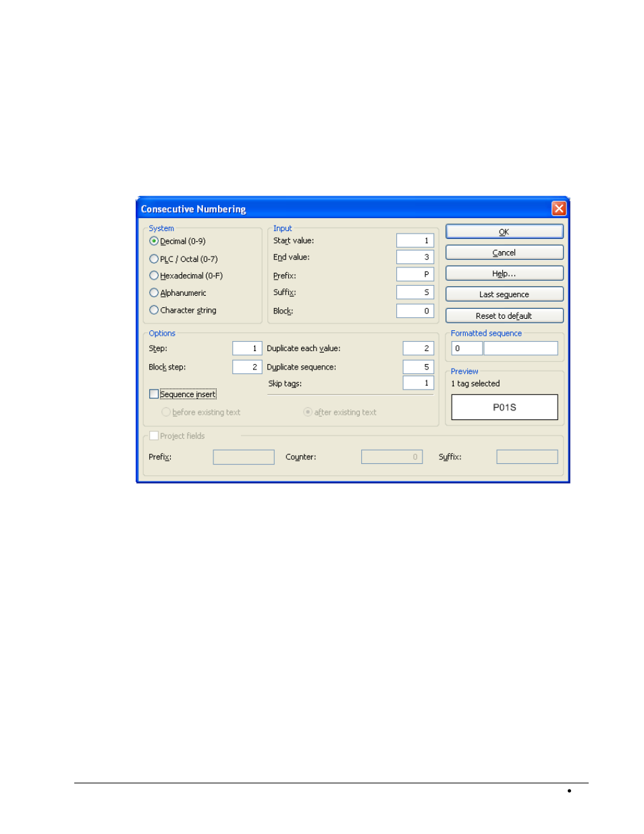Image resolution: width=644 pixels, height=834 pixels.
Task: Cancel the Consecutive Numbering dialog
Action: 504,253
